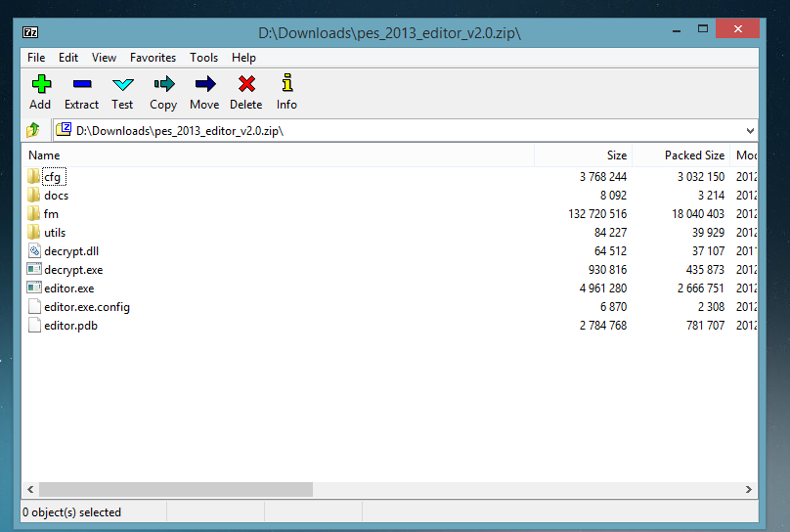
Task: Select the editor.exe.config file name
Action: 87,307
